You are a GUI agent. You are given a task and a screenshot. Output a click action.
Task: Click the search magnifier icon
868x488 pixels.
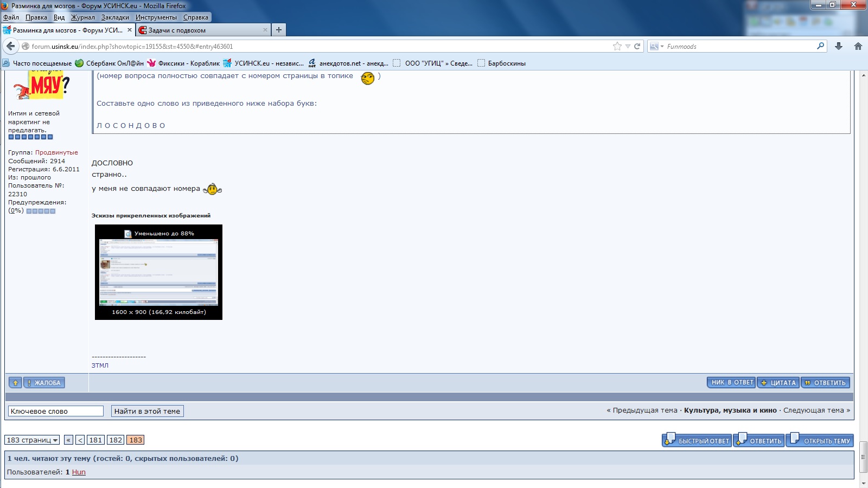(x=820, y=46)
